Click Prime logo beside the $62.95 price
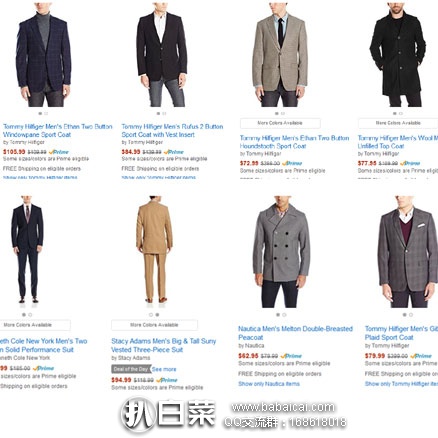The width and height of the screenshot is (438, 438). [291, 356]
